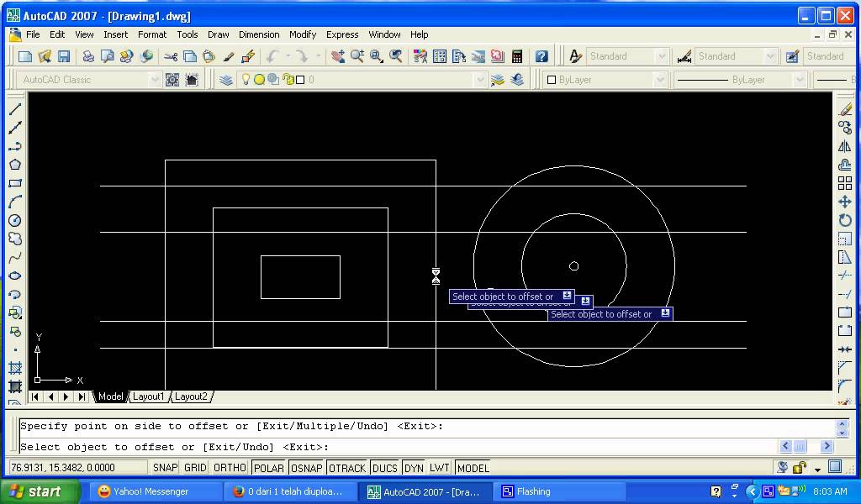Select the Polygon tool
The image size is (861, 504).
pos(15,165)
